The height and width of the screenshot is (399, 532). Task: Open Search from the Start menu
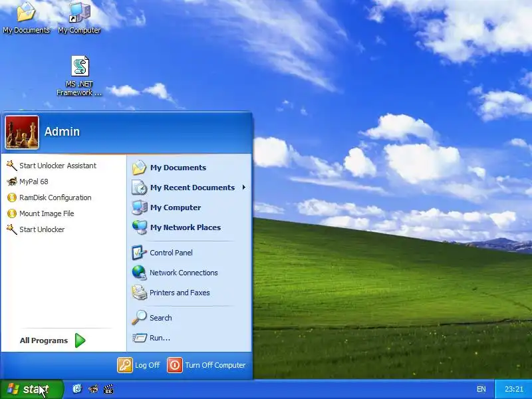pos(190,318)
